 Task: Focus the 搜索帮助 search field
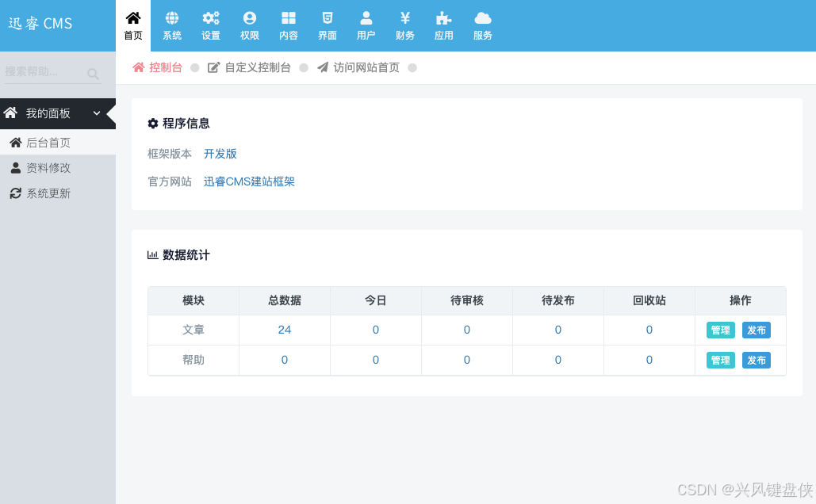tap(44, 72)
